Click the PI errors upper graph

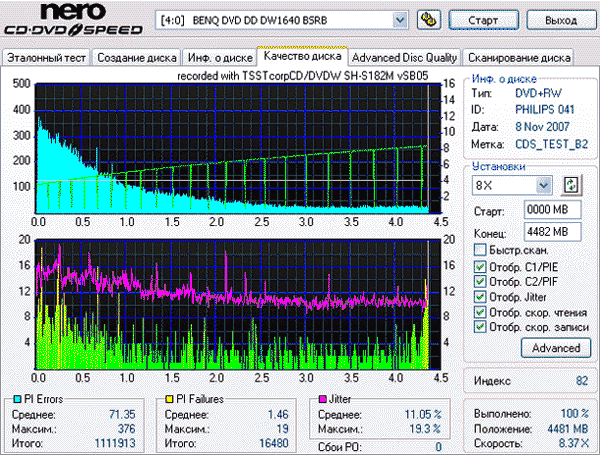pyautogui.click(x=237, y=148)
